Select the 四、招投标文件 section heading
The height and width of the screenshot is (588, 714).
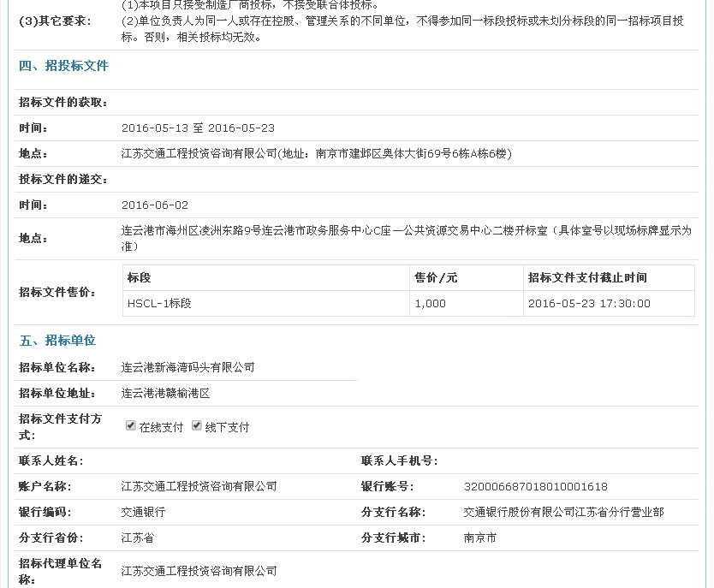coord(63,66)
